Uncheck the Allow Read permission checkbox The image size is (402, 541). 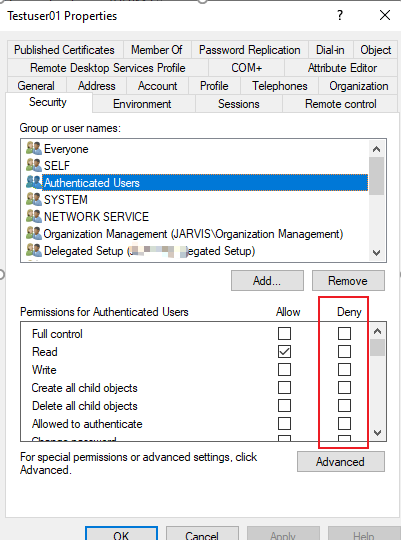coord(284,352)
